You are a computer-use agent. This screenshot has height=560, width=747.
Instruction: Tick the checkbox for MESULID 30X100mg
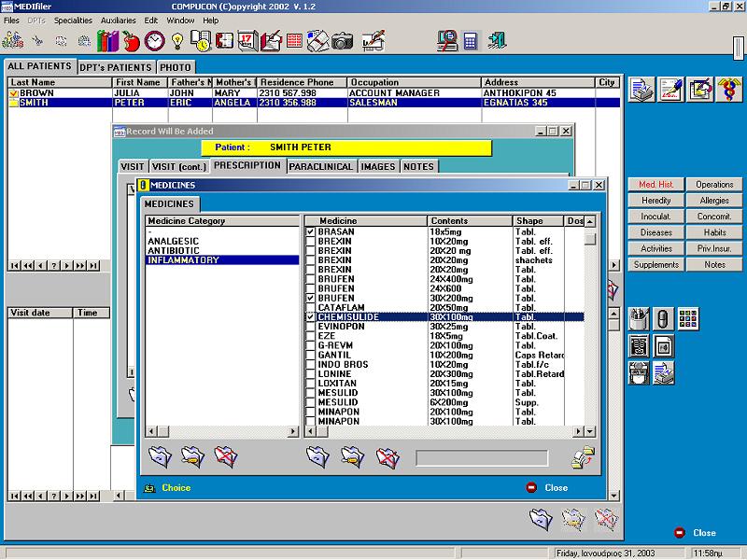310,393
